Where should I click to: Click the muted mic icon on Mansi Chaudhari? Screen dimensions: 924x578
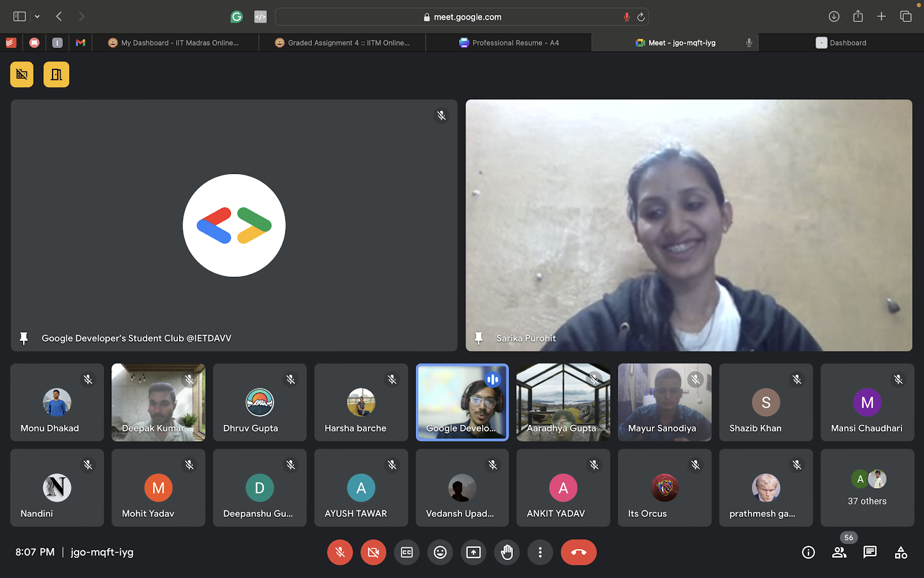click(x=898, y=379)
